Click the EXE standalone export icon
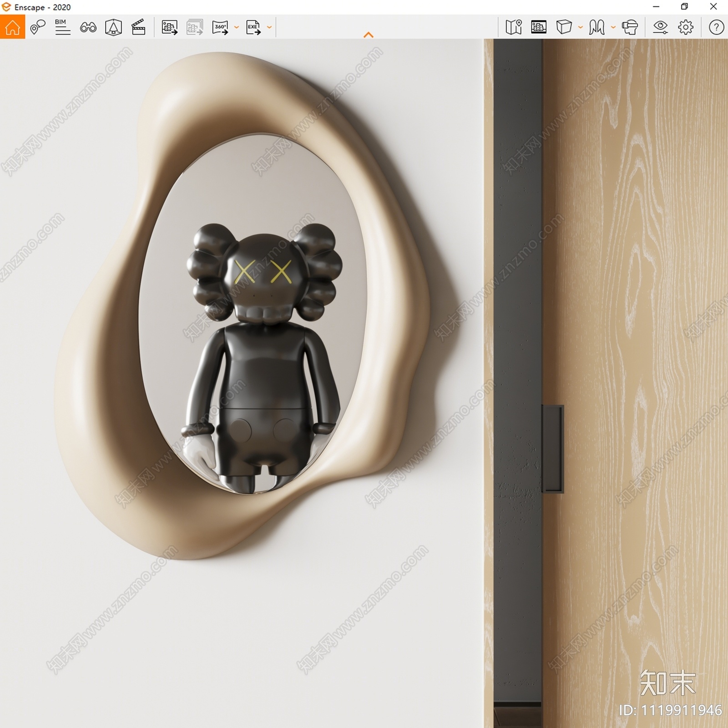 (x=253, y=27)
